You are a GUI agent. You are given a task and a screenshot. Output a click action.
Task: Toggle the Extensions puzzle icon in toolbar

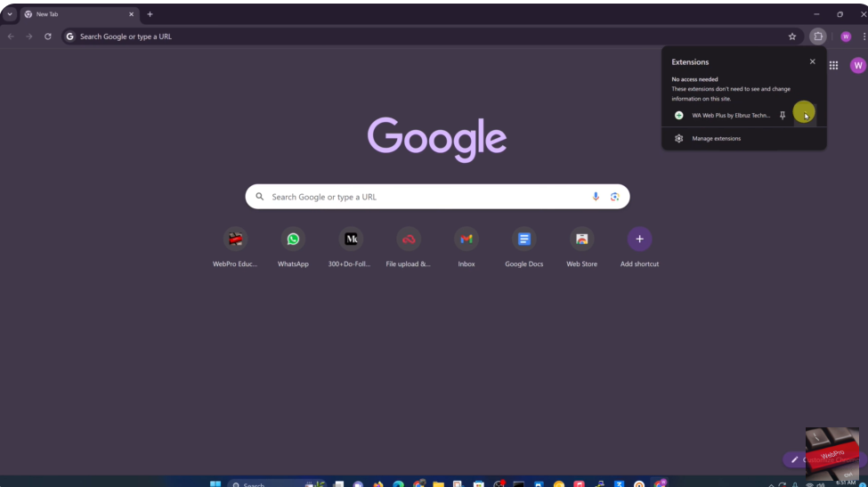[x=817, y=37]
